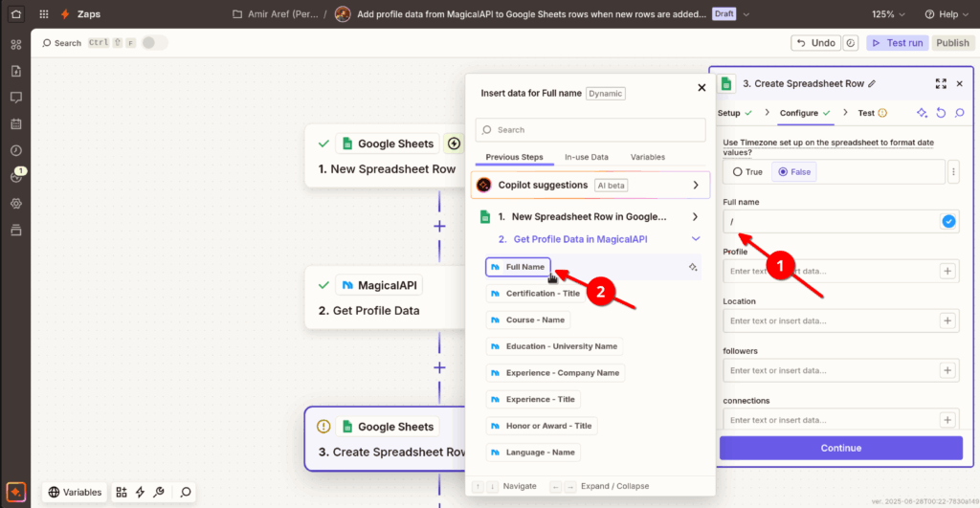Go to the Setup step tab
Viewport: 980px width, 508px height.
pos(735,113)
